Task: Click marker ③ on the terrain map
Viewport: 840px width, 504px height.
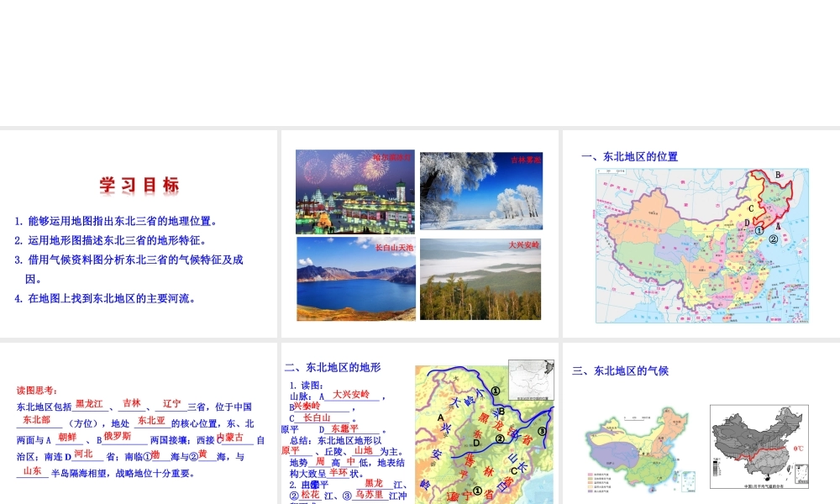Action: click(x=542, y=431)
